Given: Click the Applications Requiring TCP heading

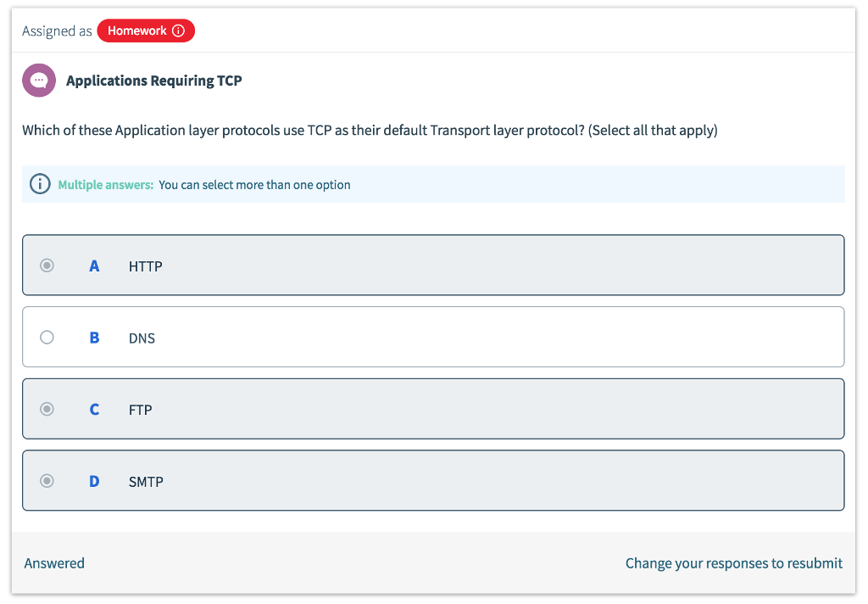Looking at the screenshot, I should [153, 81].
